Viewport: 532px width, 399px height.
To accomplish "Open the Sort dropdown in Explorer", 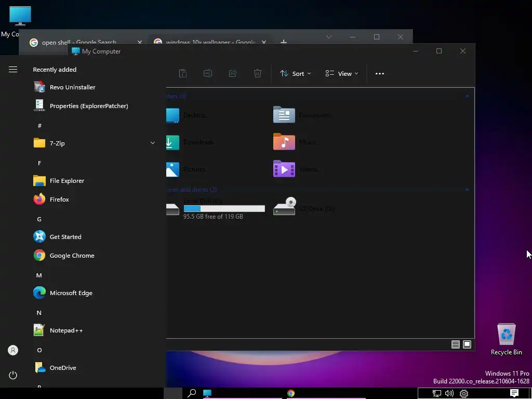I will coord(295,74).
